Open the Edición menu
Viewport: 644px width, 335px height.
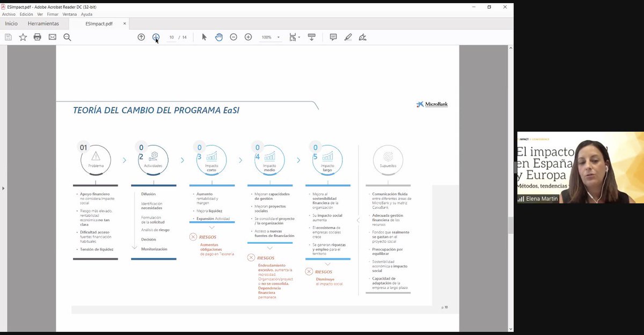26,14
